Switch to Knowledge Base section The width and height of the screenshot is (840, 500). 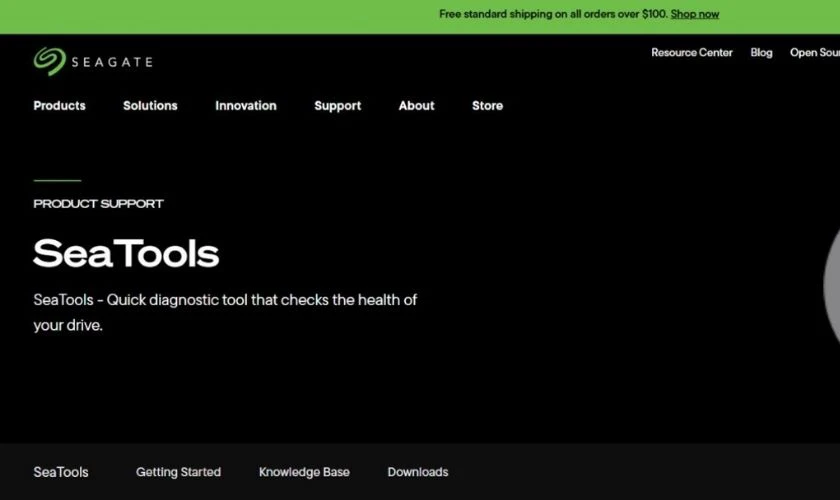[x=304, y=472]
